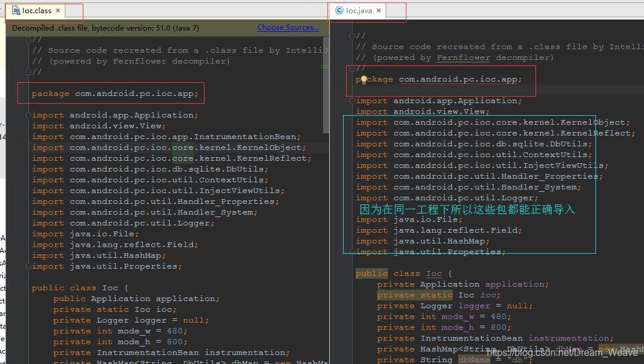Click 'private Logger logger = null;' in Ioc.class
Viewport: 644px width, 364px height.
pos(131,320)
